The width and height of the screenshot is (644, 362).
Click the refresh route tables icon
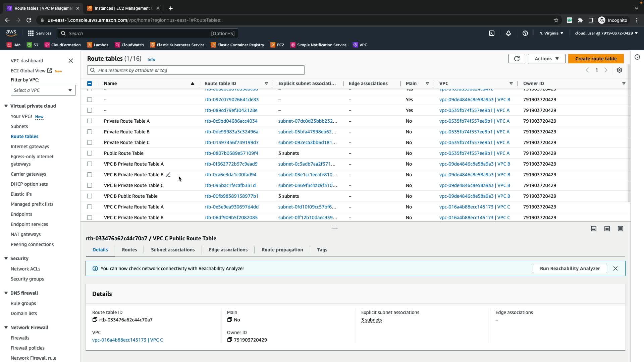(517, 59)
